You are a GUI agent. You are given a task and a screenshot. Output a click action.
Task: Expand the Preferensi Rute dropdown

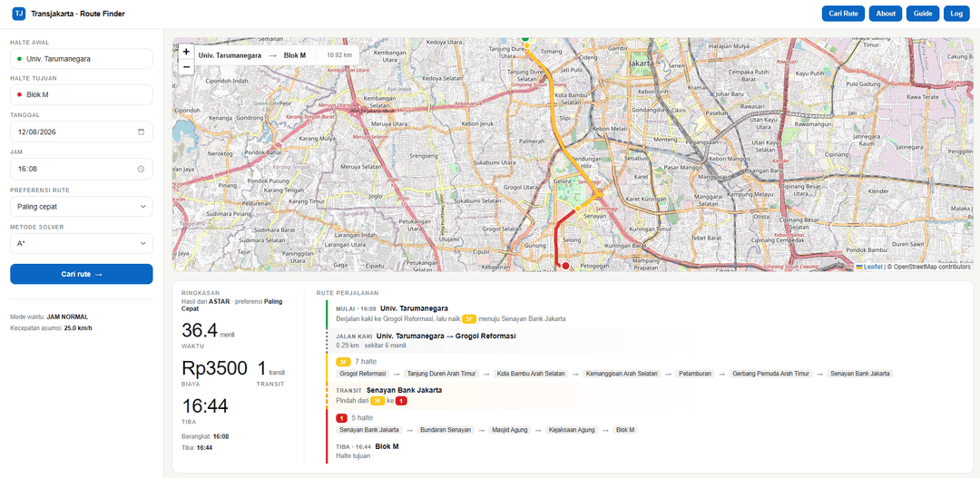pyautogui.click(x=82, y=206)
